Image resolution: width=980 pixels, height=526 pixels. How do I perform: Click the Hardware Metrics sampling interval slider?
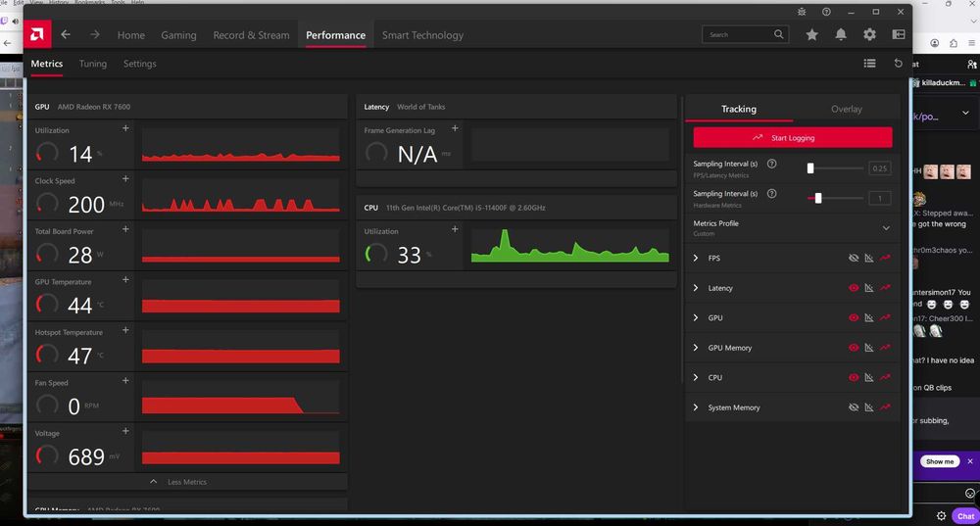point(818,198)
